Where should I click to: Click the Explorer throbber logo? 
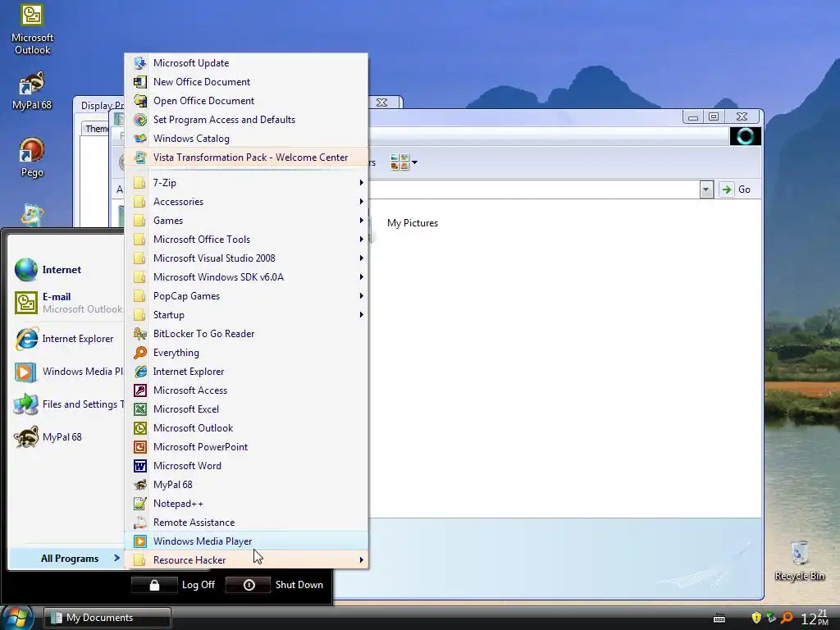[745, 136]
